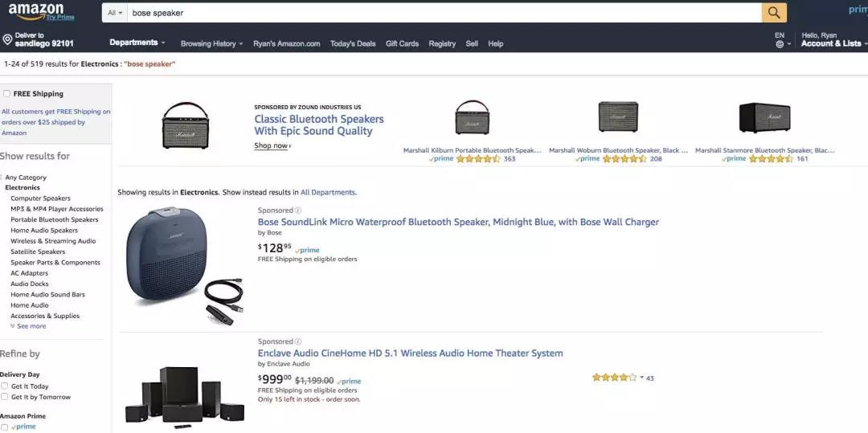This screenshot has height=433, width=868.
Task: Click the language globe icon
Action: [780, 44]
